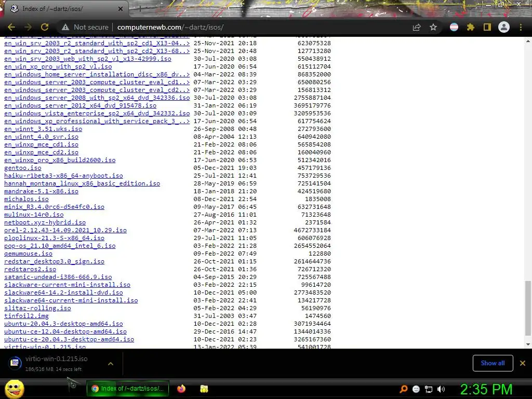
Task: Click Show all downloads
Action: click(x=493, y=363)
